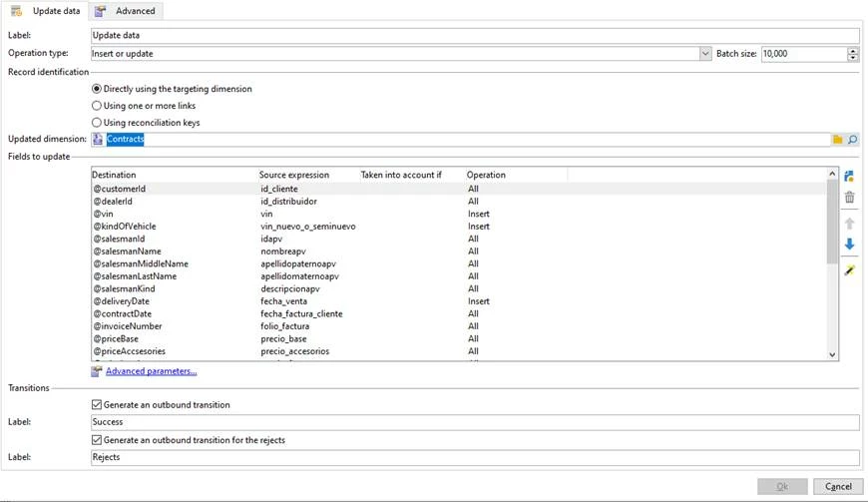The image size is (868, 502).
Task: Add a new field to update
Action: 849,177
